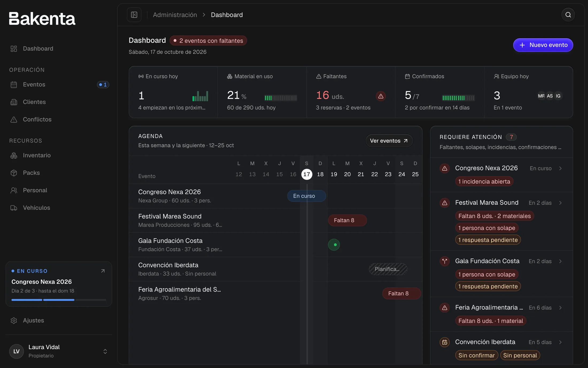This screenshot has height=368, width=588.
Task: Click the Vehículos truck icon
Action: [x=14, y=208]
